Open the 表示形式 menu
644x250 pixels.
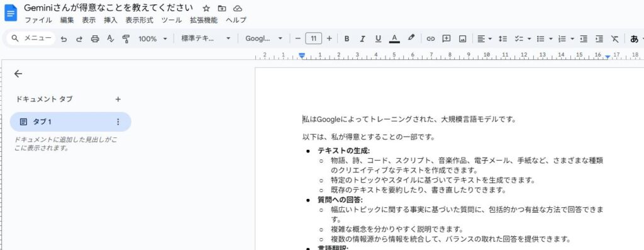coord(139,20)
